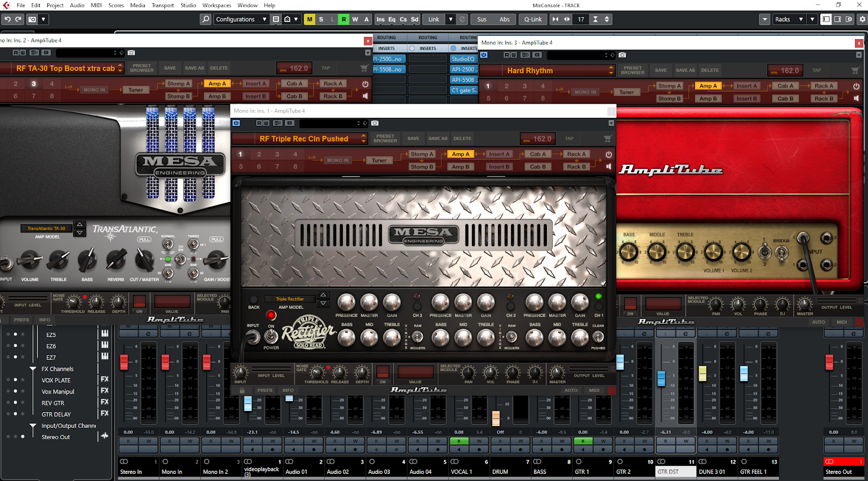This screenshot has width=868, height=481.
Task: Click the Redo arrow in MixConsole toolbar
Action: point(18,19)
